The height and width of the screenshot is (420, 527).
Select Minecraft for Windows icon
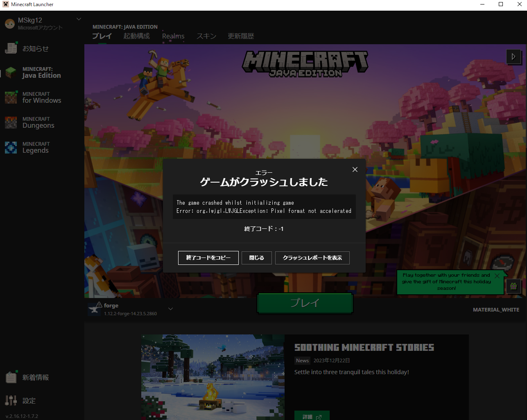point(11,97)
